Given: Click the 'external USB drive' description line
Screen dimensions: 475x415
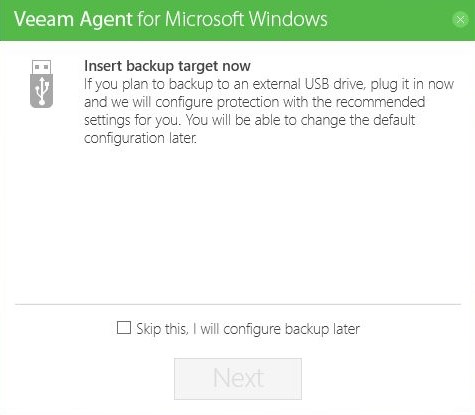Looking at the screenshot, I should (x=269, y=84).
